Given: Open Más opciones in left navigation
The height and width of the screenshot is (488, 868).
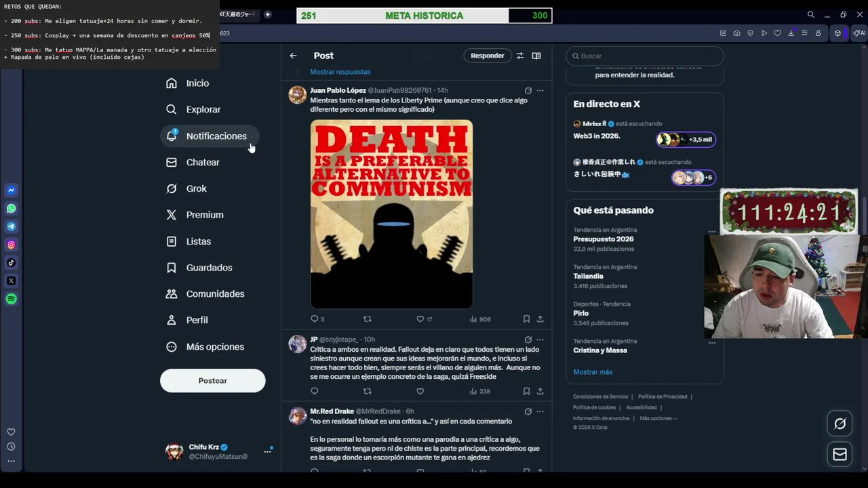Looking at the screenshot, I should pos(205,346).
